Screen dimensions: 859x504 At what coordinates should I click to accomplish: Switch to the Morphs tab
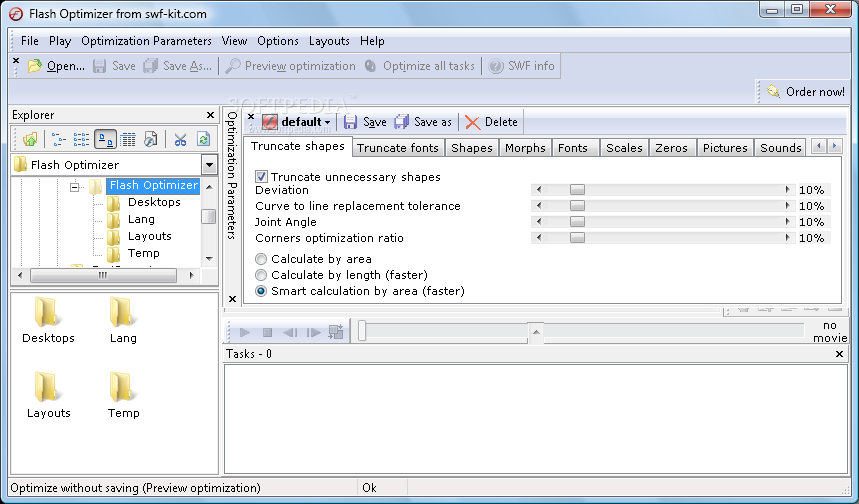pyautogui.click(x=525, y=148)
